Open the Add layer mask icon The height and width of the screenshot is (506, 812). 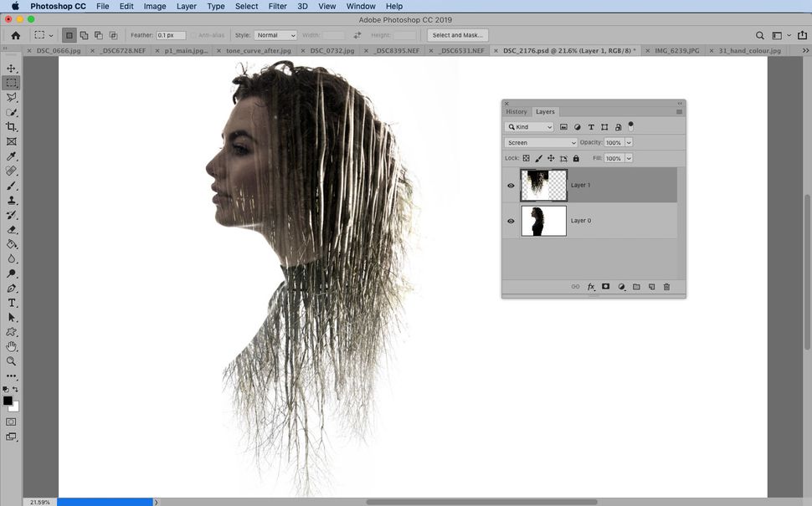click(606, 287)
